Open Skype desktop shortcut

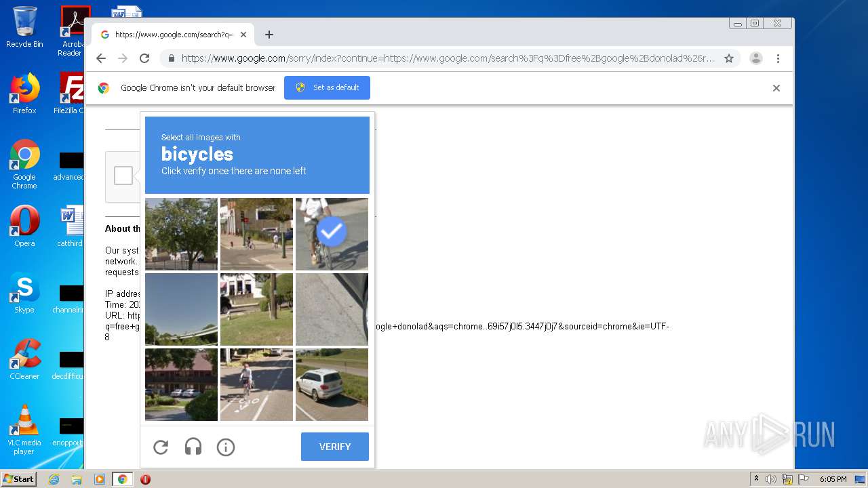tap(24, 293)
